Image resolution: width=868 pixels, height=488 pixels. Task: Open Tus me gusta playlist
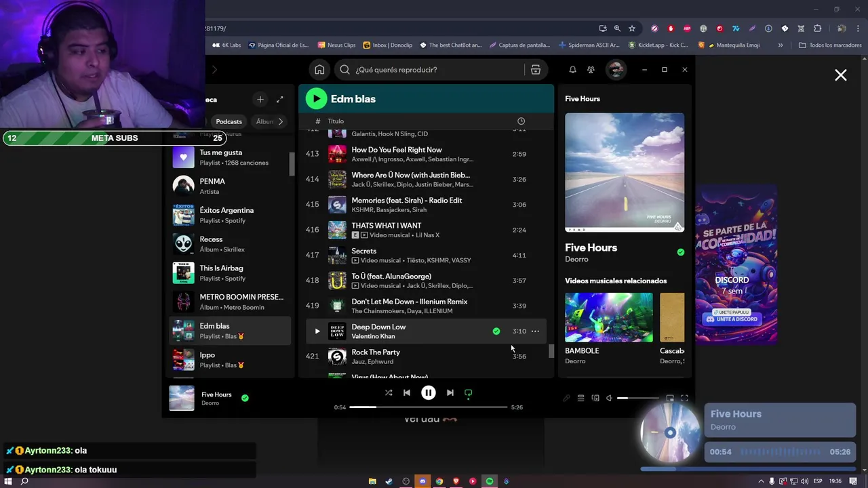point(230,158)
